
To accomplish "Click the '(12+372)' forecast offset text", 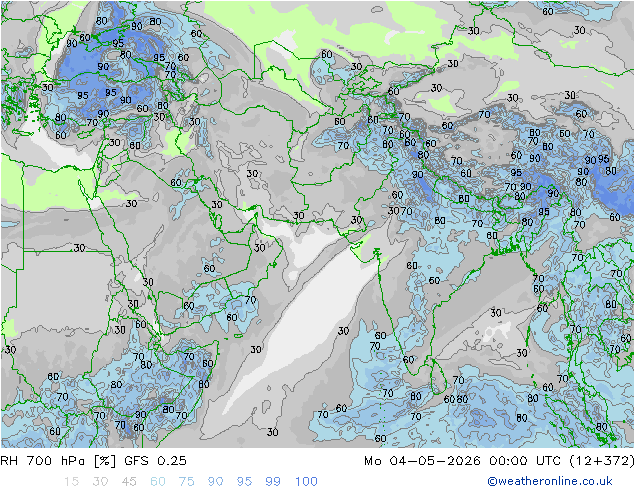I will 602,461.
